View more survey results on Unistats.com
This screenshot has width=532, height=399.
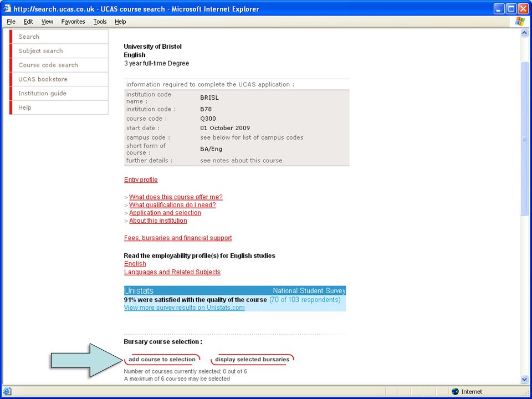(184, 308)
